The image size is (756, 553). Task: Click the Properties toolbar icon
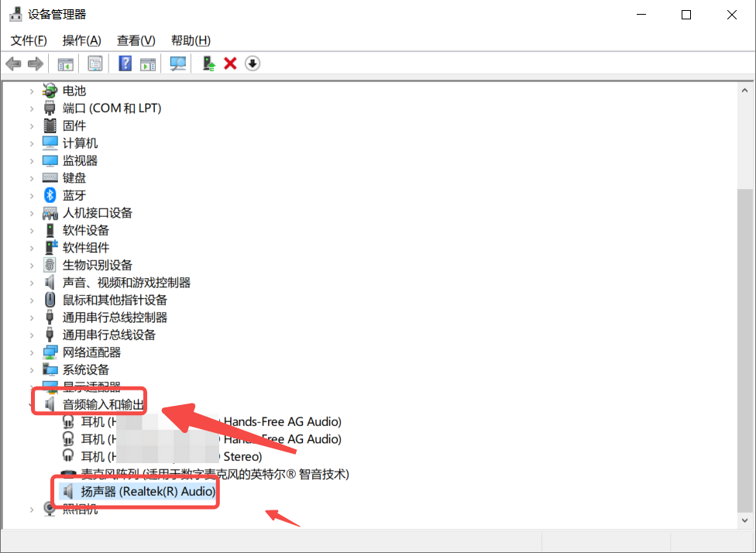(94, 64)
